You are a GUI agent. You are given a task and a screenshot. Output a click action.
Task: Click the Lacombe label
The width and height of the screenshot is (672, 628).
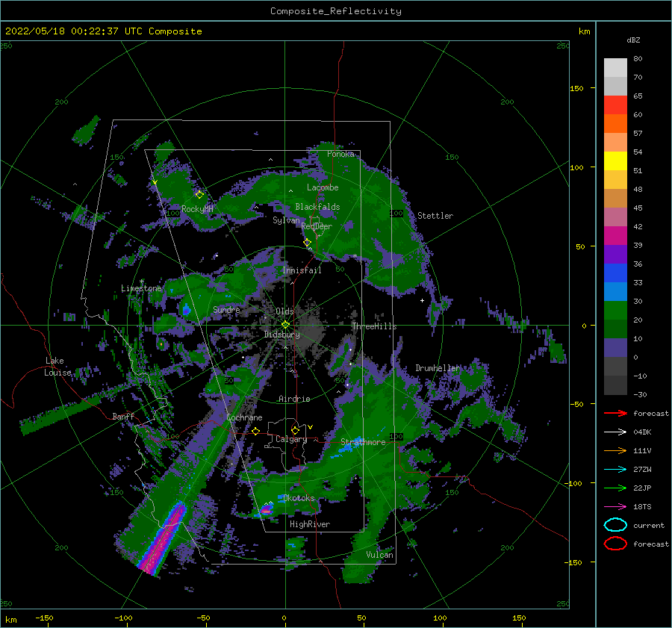[x=323, y=187]
